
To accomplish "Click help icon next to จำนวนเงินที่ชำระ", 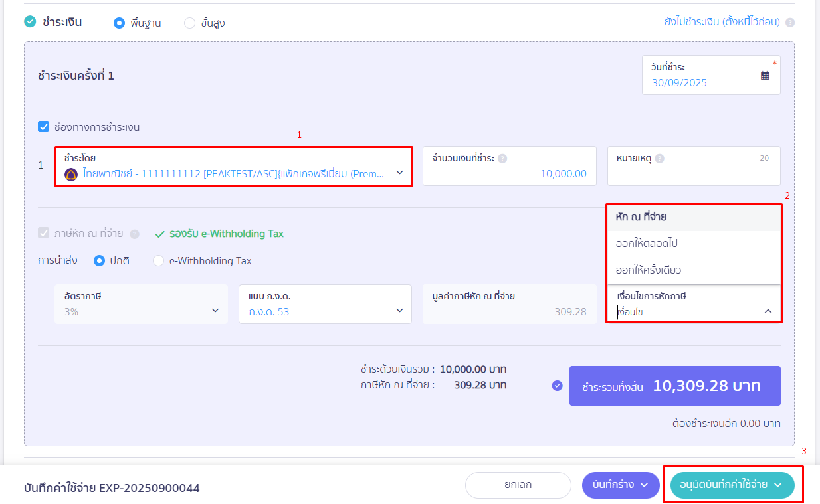I will point(502,159).
